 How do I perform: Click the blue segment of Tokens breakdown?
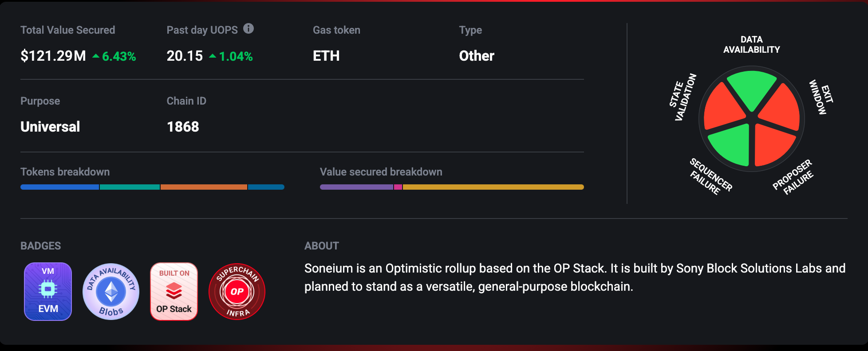coord(59,187)
